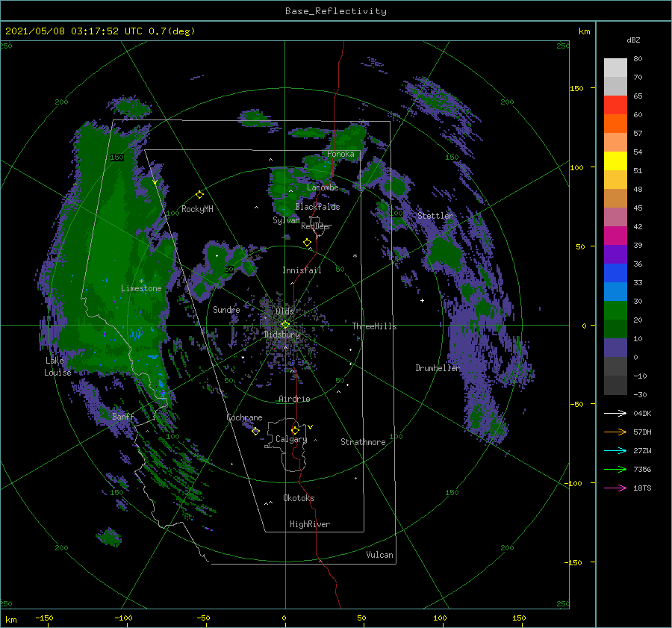This screenshot has width=672, height=628.
Task: Select the yellow diamond marker beside RockyMH
Action: point(199,195)
